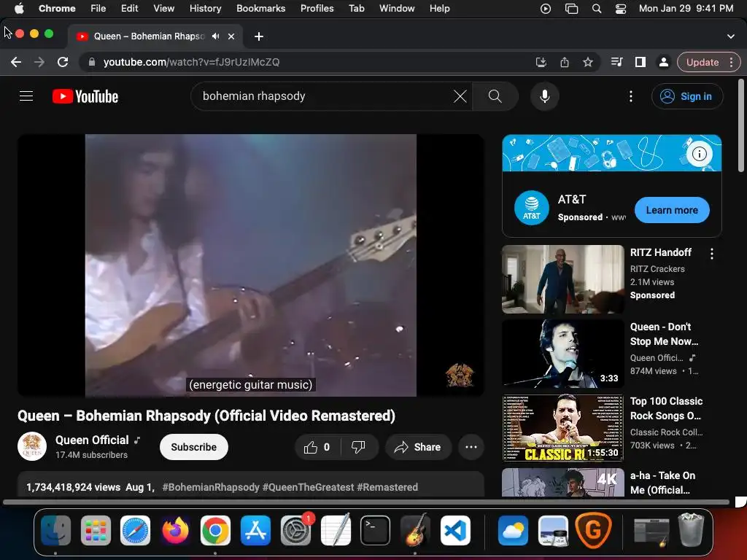Open the Tab menu in menu bar
747x560 pixels.
[356, 9]
